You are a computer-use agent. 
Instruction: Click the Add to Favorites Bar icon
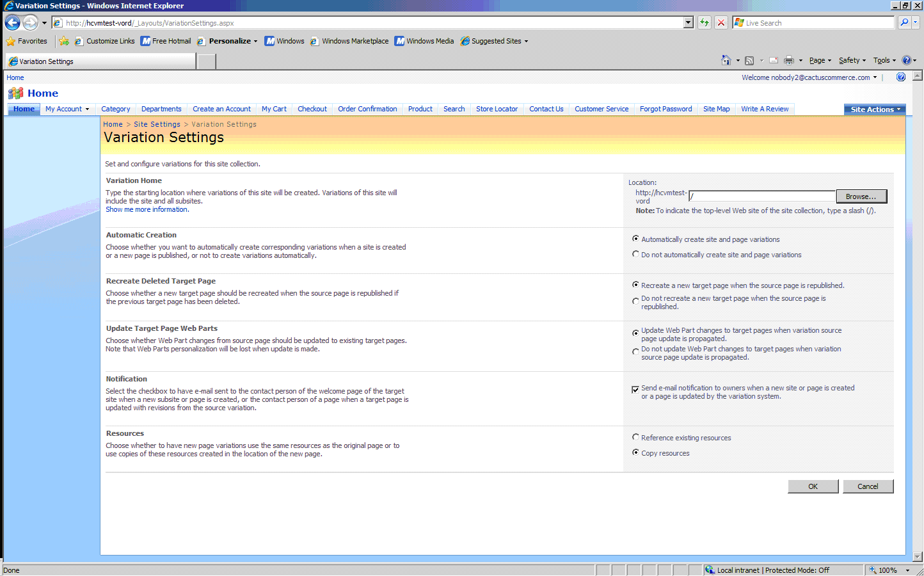point(64,41)
